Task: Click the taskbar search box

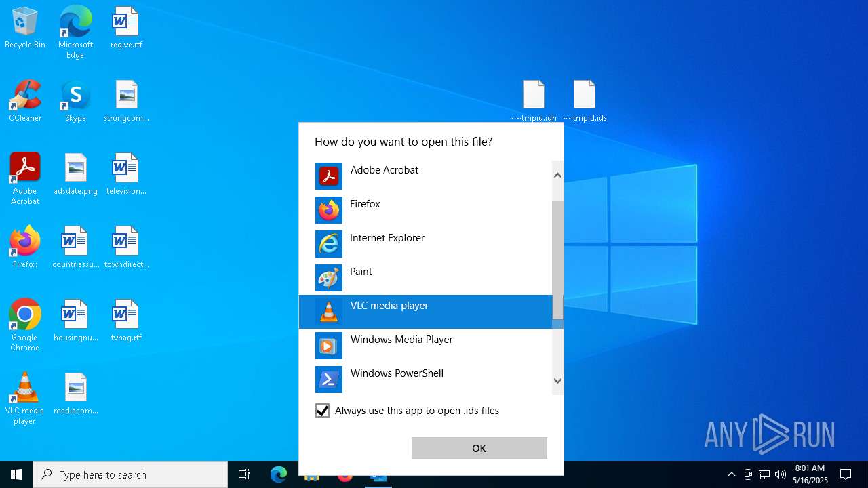Action: click(130, 474)
